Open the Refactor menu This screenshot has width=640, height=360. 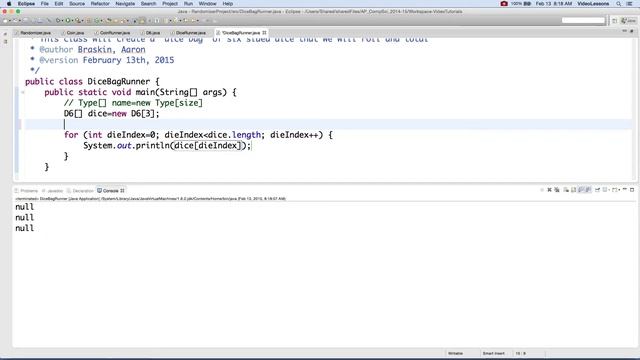click(x=100, y=4)
